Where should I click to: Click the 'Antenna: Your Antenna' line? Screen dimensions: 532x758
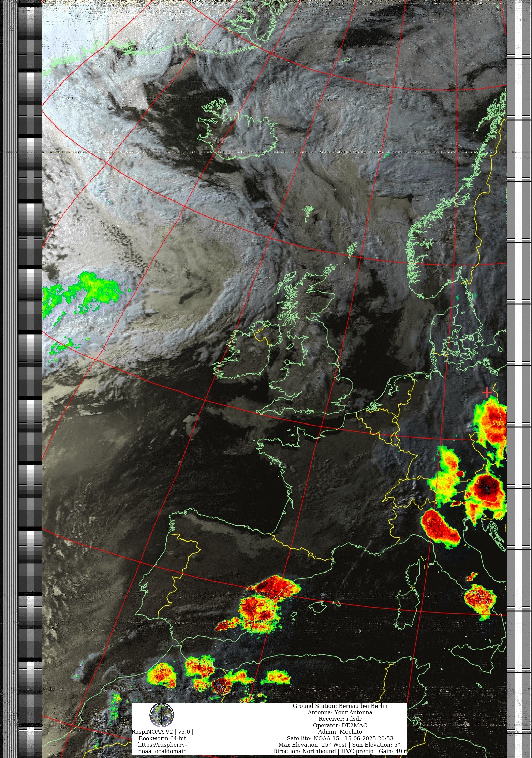click(340, 713)
